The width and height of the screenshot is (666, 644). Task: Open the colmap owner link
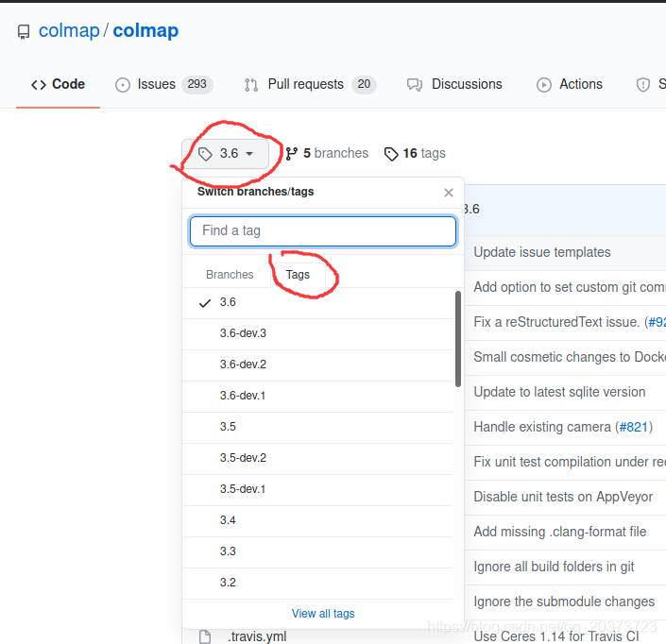point(69,30)
